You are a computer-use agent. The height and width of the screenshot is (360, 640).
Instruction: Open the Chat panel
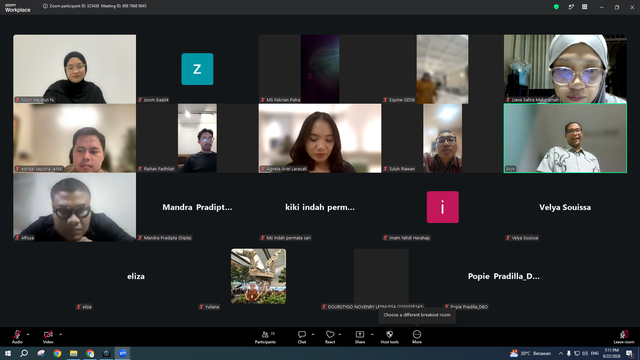click(x=302, y=337)
